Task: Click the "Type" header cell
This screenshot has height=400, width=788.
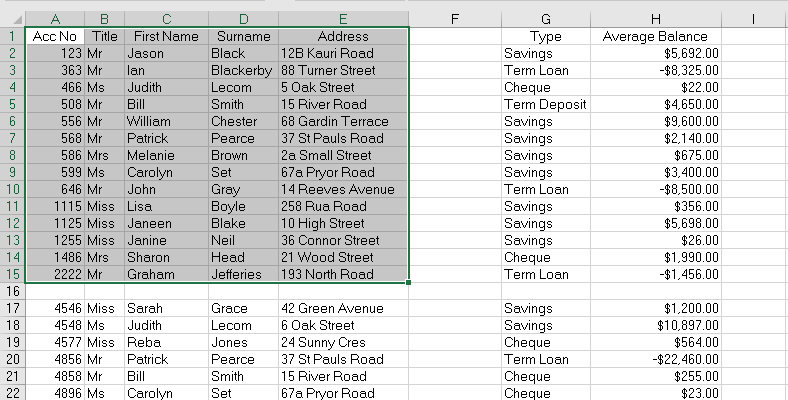Action: tap(546, 36)
